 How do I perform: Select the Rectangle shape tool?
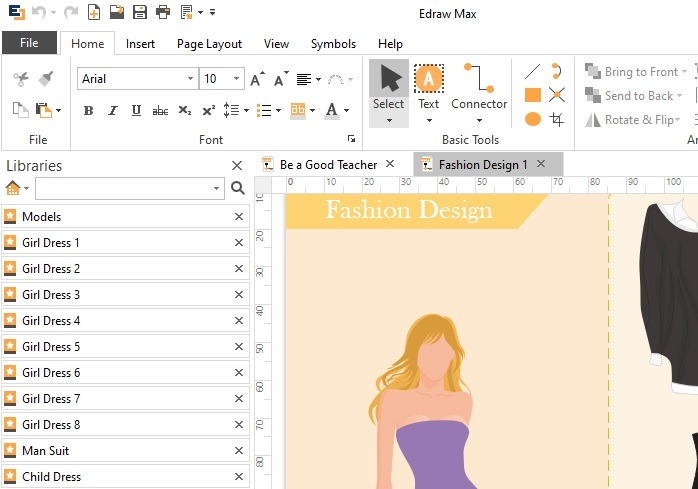(x=533, y=95)
